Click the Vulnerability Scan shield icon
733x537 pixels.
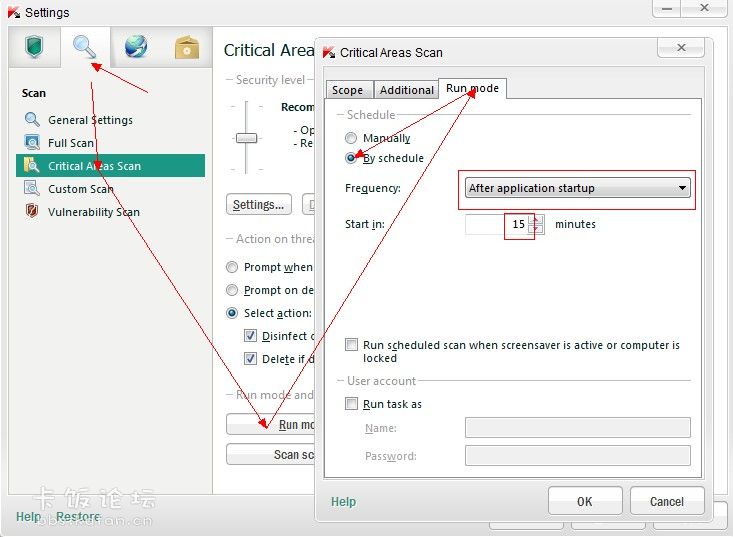pos(32,211)
